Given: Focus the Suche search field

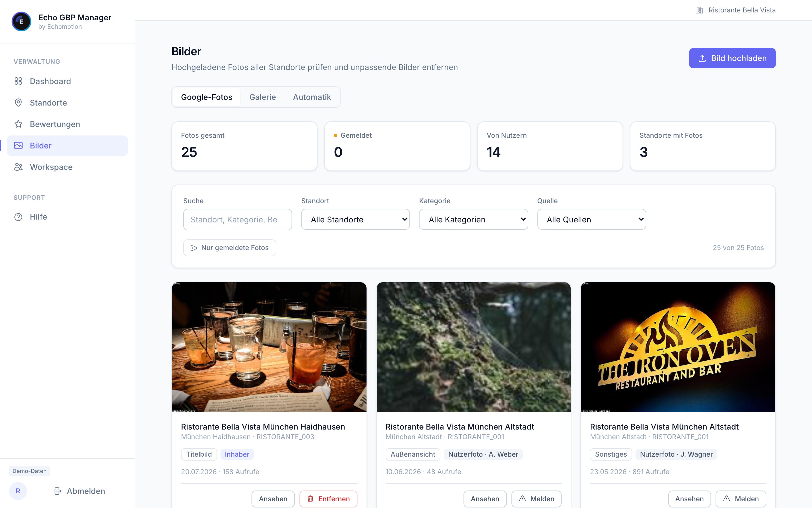Looking at the screenshot, I should click(x=238, y=220).
